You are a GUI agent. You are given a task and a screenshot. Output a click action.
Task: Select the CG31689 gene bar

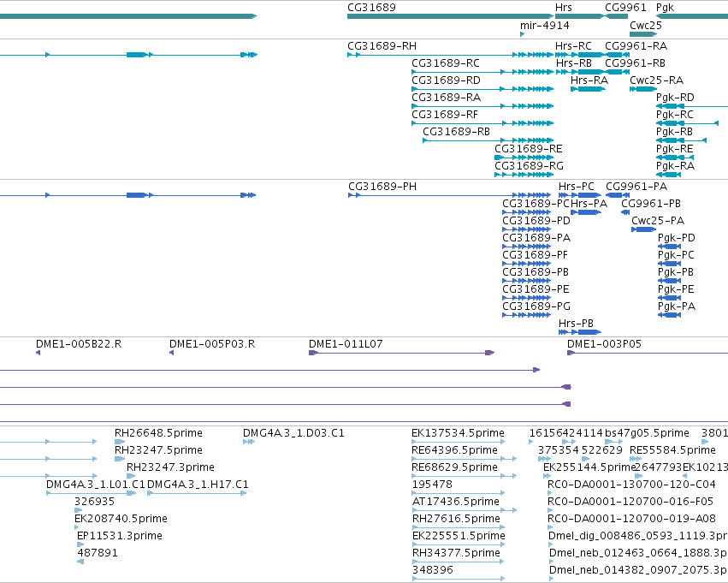[450, 16]
